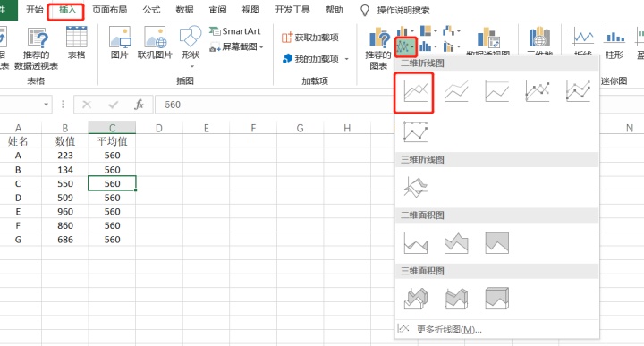
Task: Open 推荐的图表 dialog
Action: pos(377,48)
